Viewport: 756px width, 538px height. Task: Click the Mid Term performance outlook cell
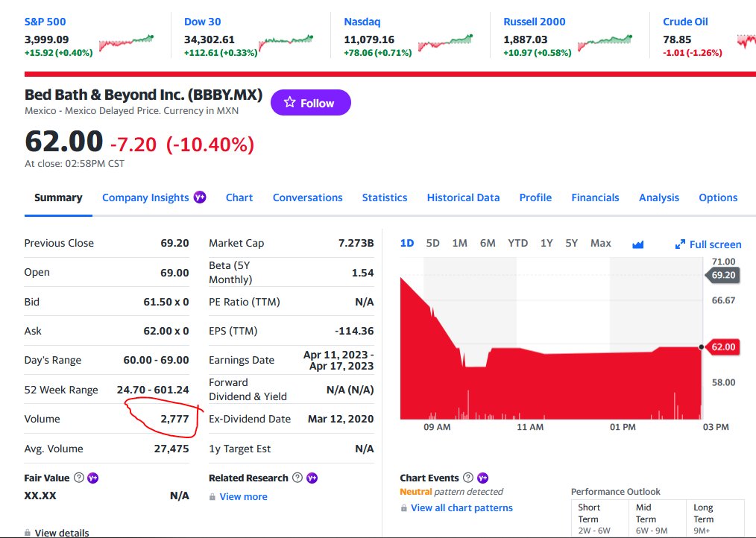[x=658, y=518]
